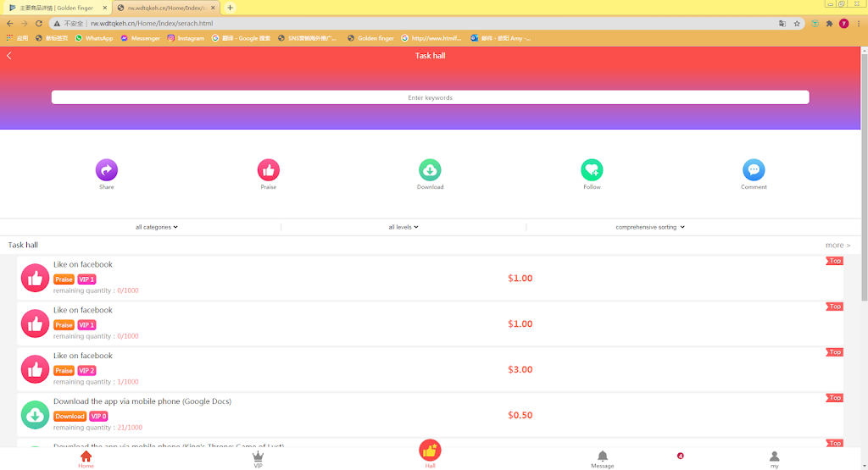The width and height of the screenshot is (868, 470).
Task: Choose the Comment category icon
Action: 754,169
